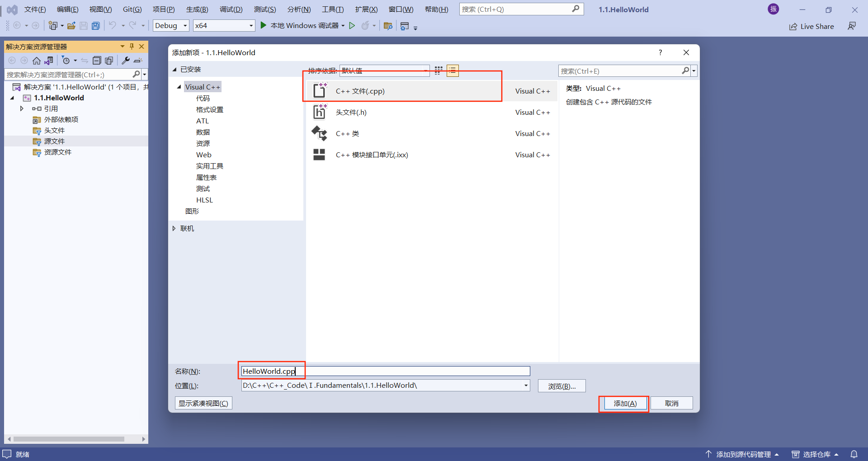Collapse the 1.1.HelloWorld project node
Screen dimensions: 868x461
pos(12,98)
